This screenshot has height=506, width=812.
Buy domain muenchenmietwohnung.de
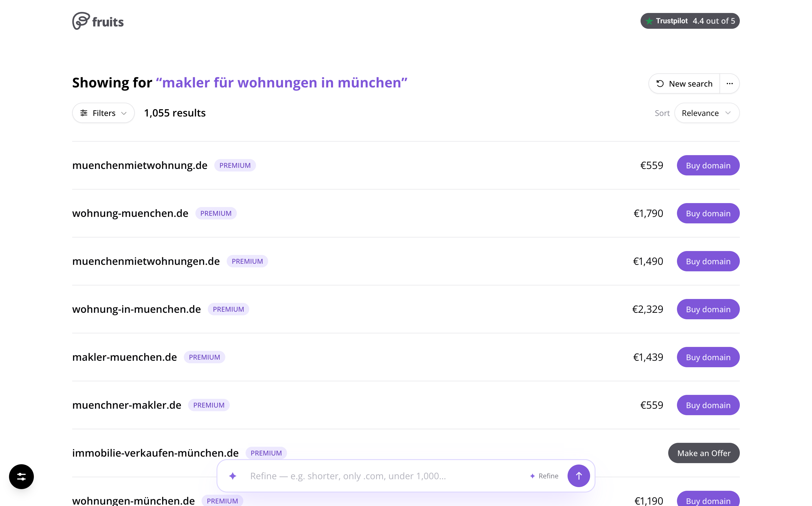coord(708,165)
